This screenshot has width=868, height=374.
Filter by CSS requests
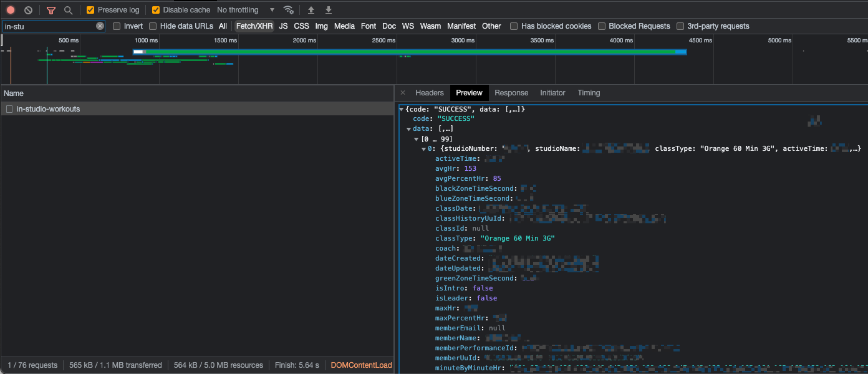pyautogui.click(x=301, y=26)
